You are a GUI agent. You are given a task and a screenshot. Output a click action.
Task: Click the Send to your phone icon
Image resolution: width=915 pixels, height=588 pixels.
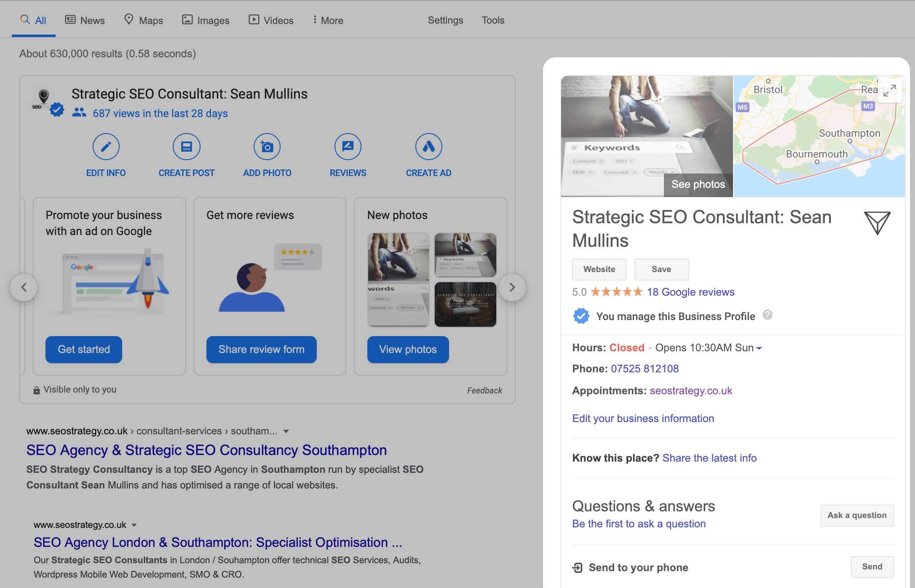pyautogui.click(x=577, y=568)
